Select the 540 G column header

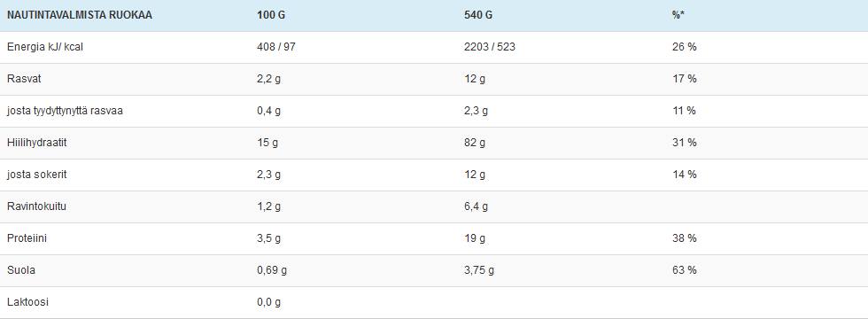478,16
